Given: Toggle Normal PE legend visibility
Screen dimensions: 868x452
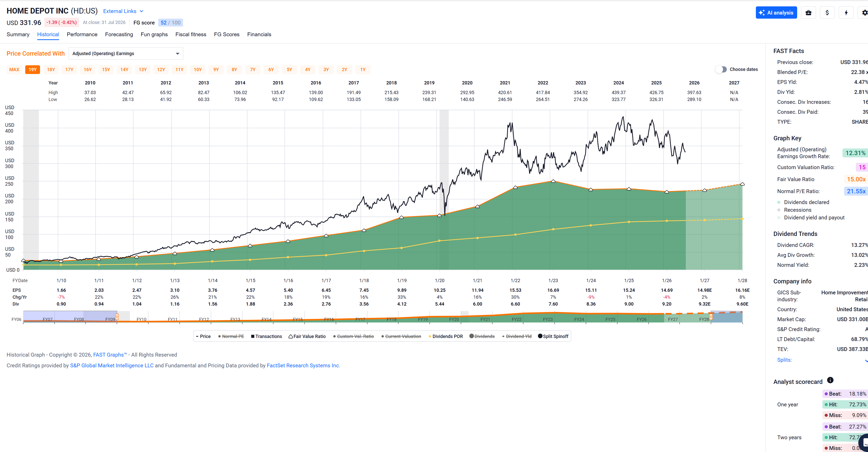Looking at the screenshot, I should (x=231, y=336).
